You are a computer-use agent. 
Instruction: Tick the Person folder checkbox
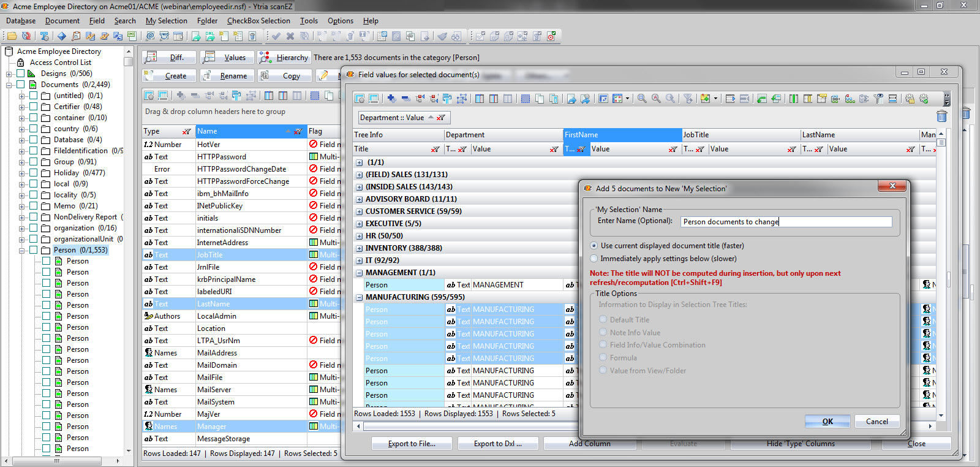point(34,250)
